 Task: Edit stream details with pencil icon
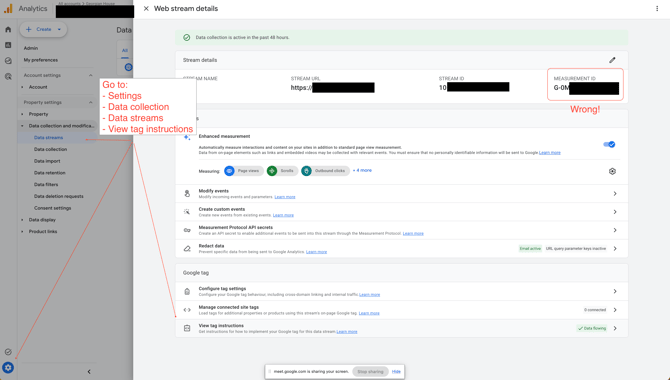pos(612,60)
